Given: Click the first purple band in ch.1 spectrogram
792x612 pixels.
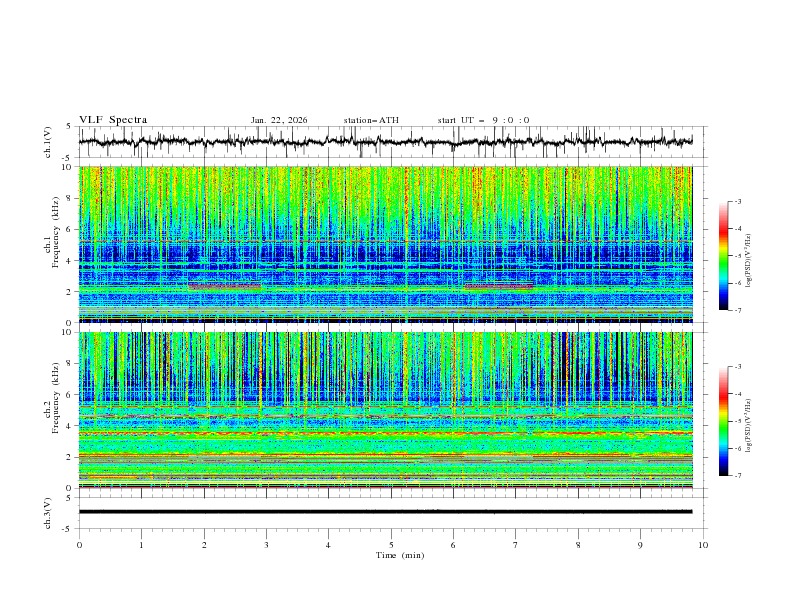Looking at the screenshot, I should [224, 285].
